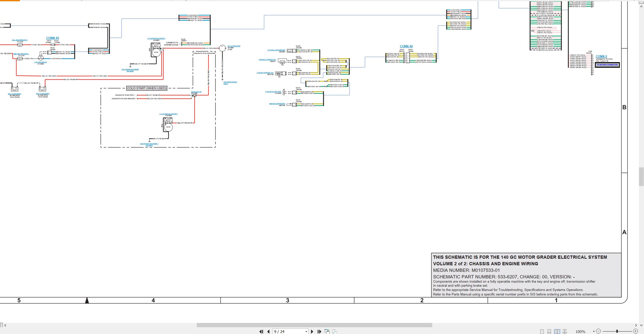Click the CBL-CC1 RD-00-HP wire label
The width and height of the screenshot is (644, 334).
point(70,80)
